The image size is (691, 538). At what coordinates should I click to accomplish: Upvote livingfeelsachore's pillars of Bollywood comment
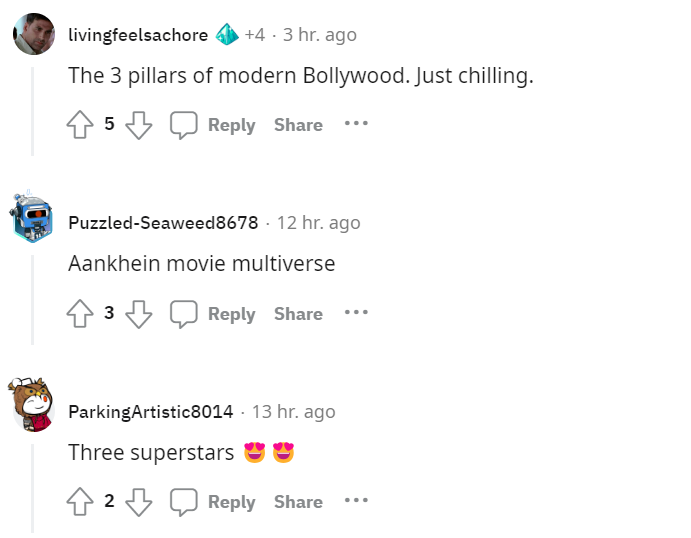click(80, 125)
